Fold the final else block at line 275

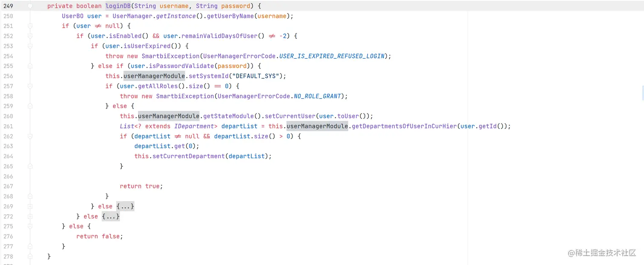point(30,226)
